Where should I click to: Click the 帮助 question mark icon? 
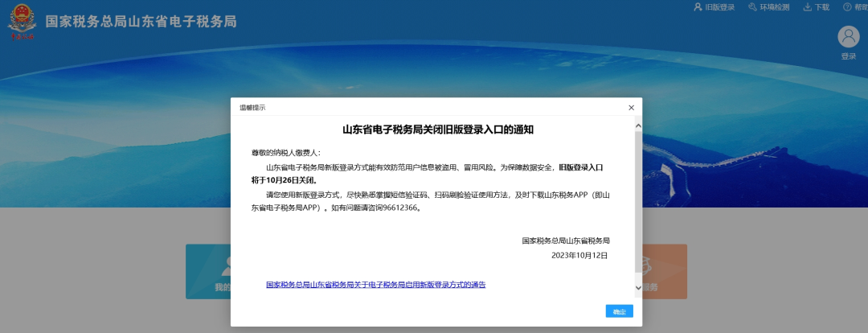(x=847, y=6)
